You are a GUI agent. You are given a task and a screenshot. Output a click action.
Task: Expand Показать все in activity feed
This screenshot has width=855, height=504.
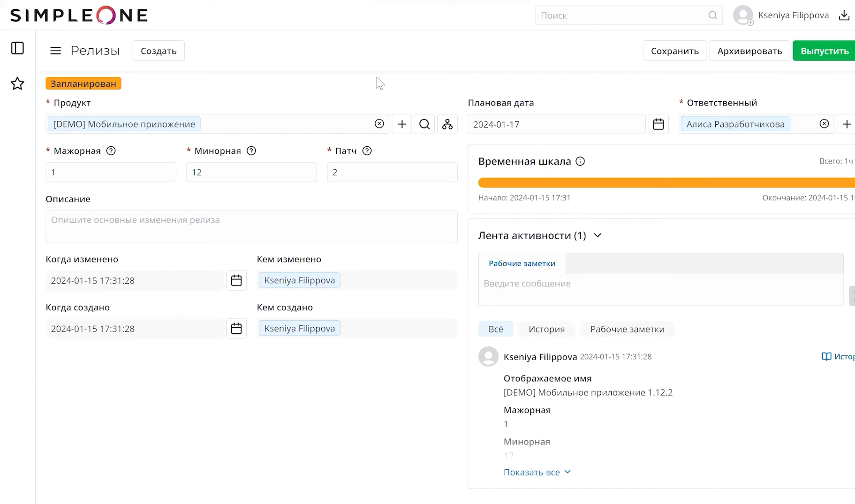(537, 472)
